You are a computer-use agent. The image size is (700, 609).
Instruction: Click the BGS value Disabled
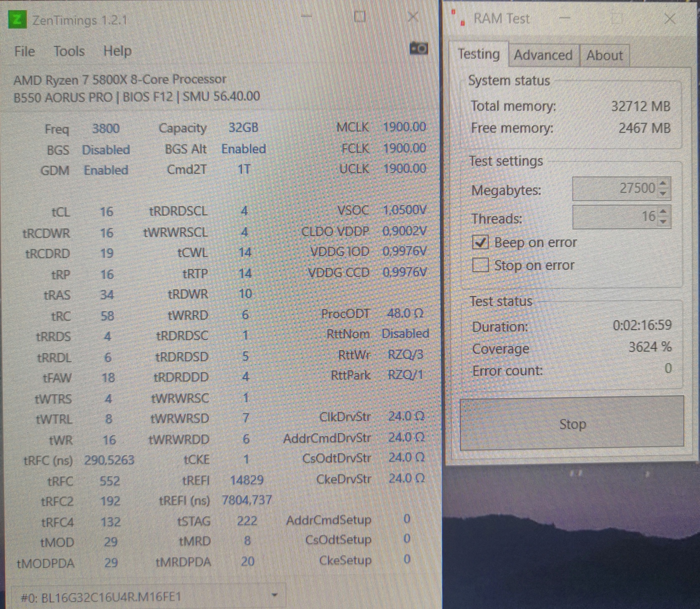pyautogui.click(x=106, y=150)
